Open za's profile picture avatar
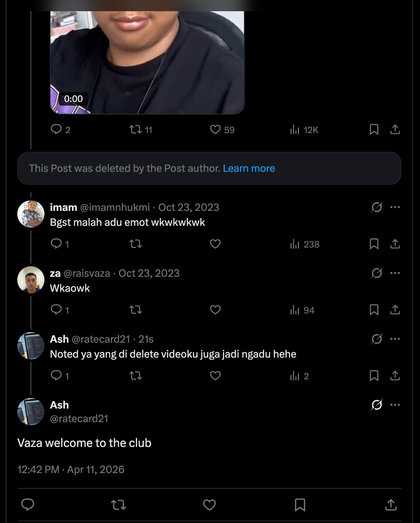Viewport: 420px width, 523px height. coord(31,280)
